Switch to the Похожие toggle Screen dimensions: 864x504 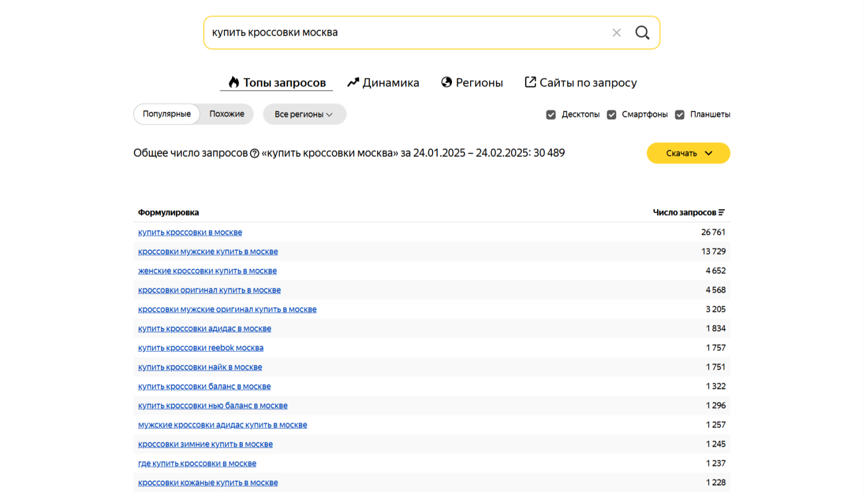click(x=227, y=114)
